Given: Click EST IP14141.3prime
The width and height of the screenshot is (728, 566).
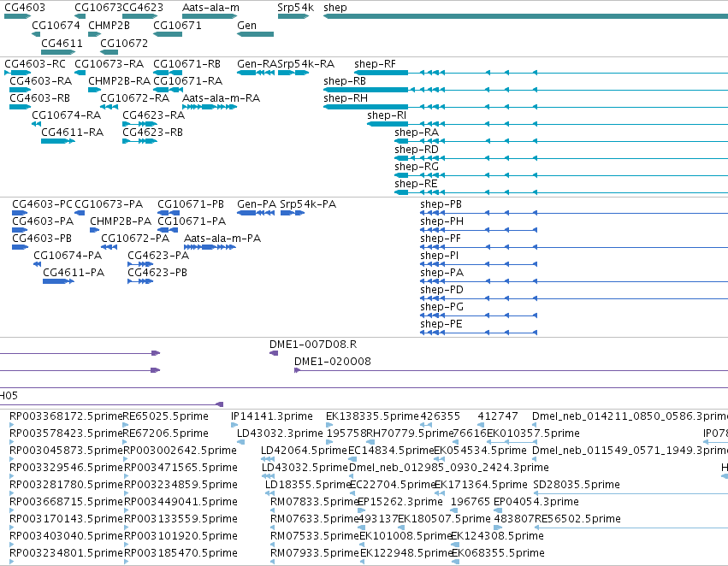Looking at the screenshot, I should [271, 416].
